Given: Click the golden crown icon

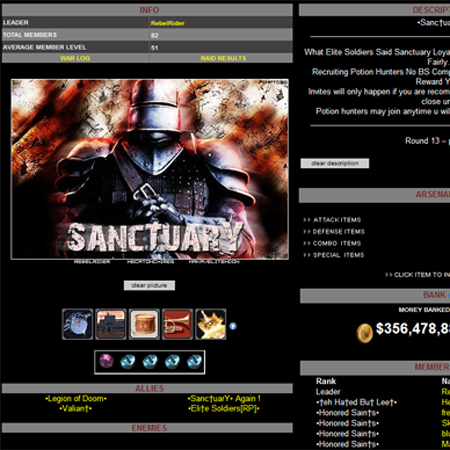Looking at the screenshot, I should 211,324.
